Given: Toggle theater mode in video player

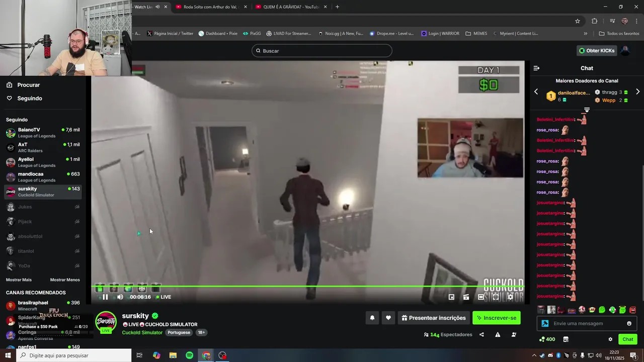Looking at the screenshot, I should coord(481,297).
